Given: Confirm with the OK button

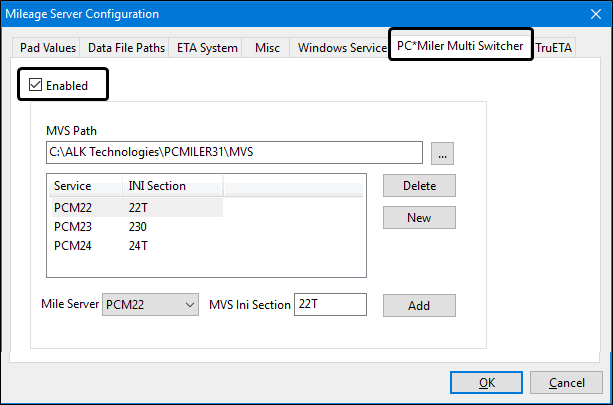Looking at the screenshot, I should pyautogui.click(x=487, y=382).
